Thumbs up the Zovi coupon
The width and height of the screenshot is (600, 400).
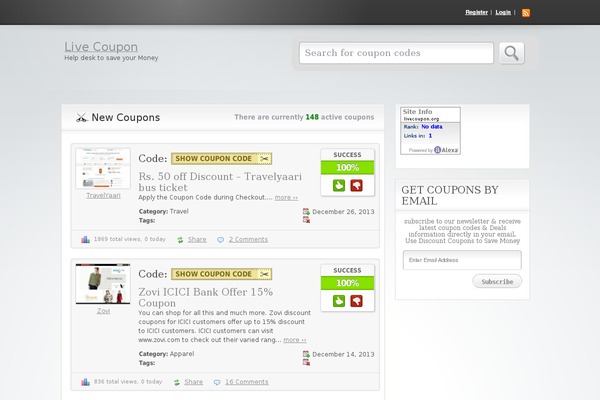pos(339,301)
